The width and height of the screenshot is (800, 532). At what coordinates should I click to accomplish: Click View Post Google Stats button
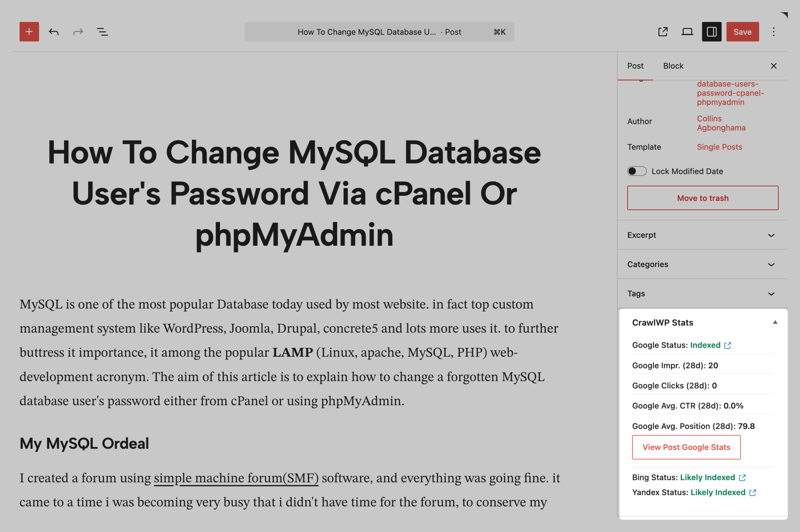[686, 447]
